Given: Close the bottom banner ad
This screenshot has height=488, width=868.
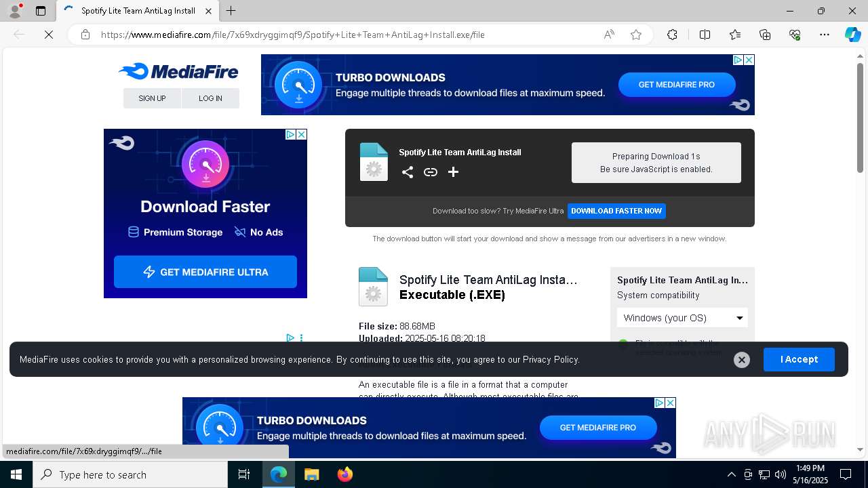Looking at the screenshot, I should [670, 403].
